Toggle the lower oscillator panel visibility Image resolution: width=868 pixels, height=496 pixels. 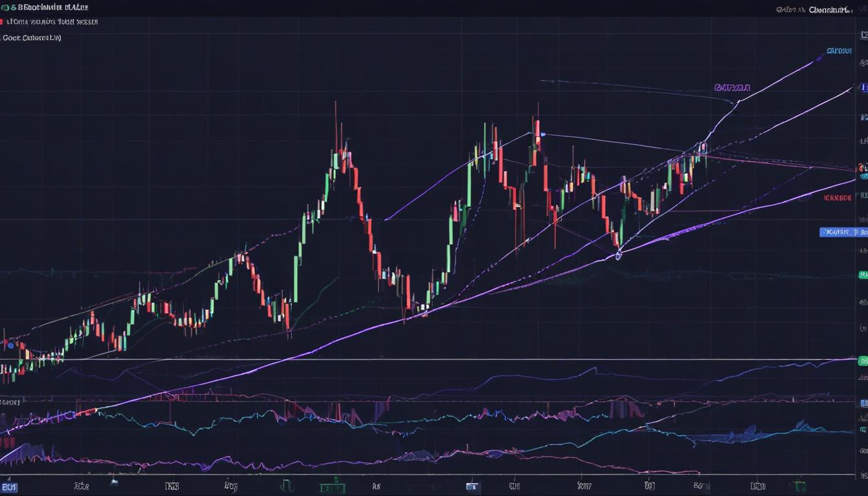click(x=32, y=37)
